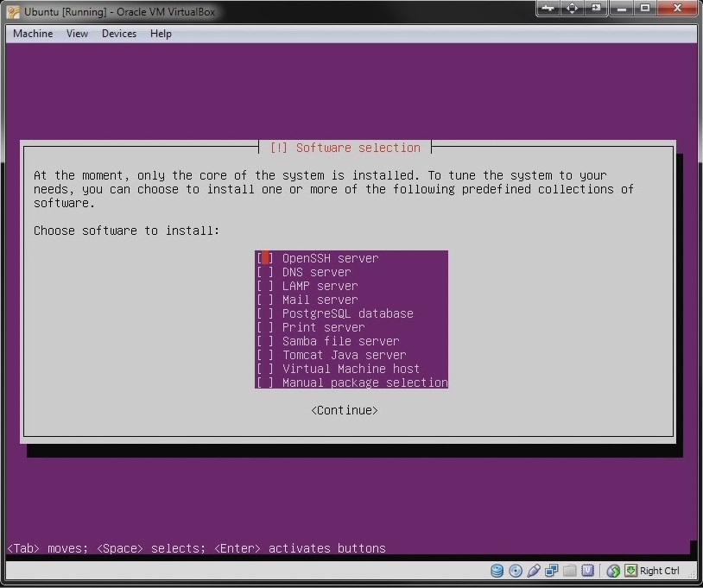Toggle the OpenSSH server checkbox

[265, 258]
